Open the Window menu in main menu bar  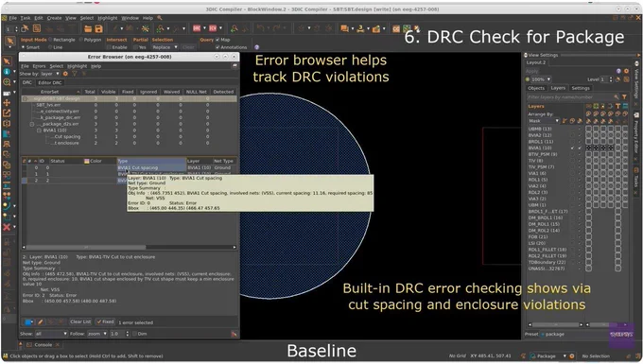coord(130,18)
